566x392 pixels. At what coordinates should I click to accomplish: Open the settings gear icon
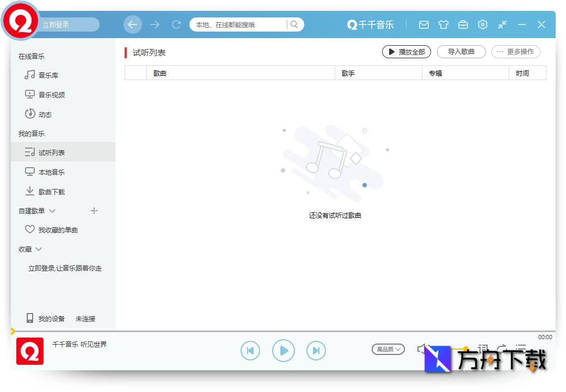[x=482, y=24]
